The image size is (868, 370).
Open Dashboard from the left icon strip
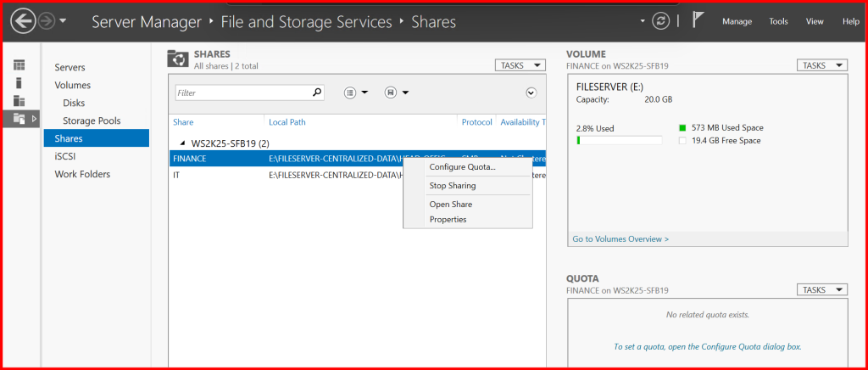[x=19, y=65]
